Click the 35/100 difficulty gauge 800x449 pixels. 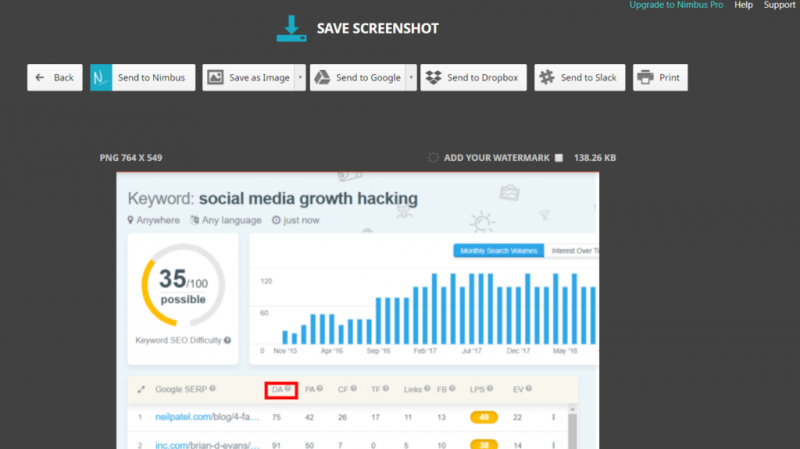183,285
